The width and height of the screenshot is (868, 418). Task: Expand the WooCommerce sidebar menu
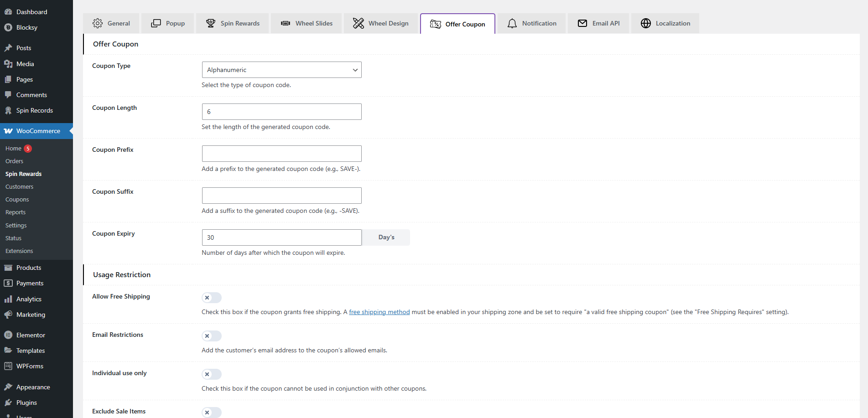point(36,131)
